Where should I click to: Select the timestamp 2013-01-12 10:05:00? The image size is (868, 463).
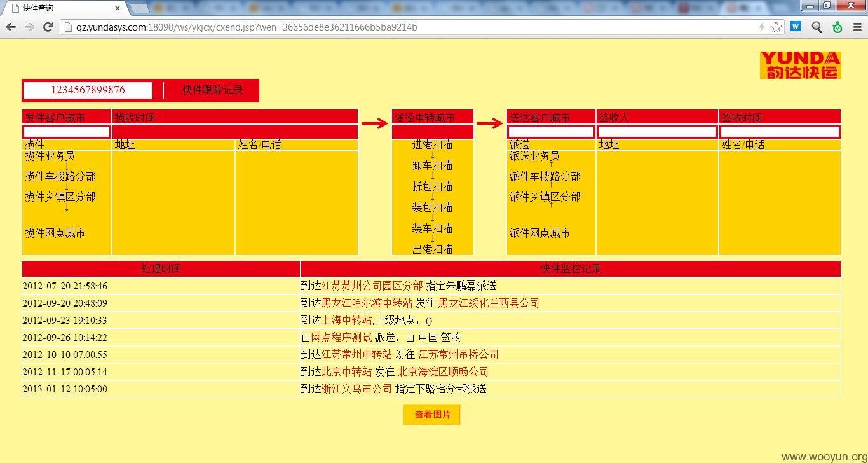pyautogui.click(x=65, y=389)
